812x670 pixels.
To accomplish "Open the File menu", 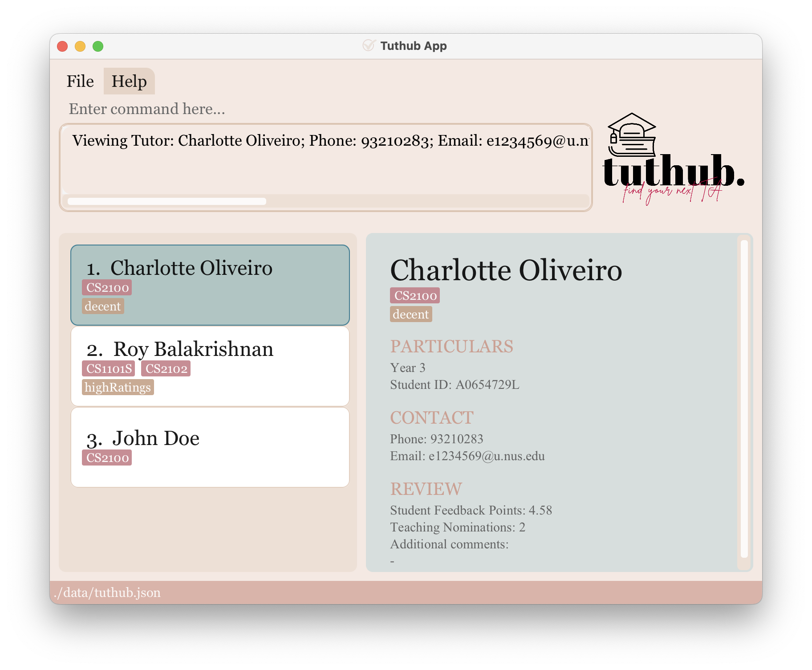I will coord(80,81).
